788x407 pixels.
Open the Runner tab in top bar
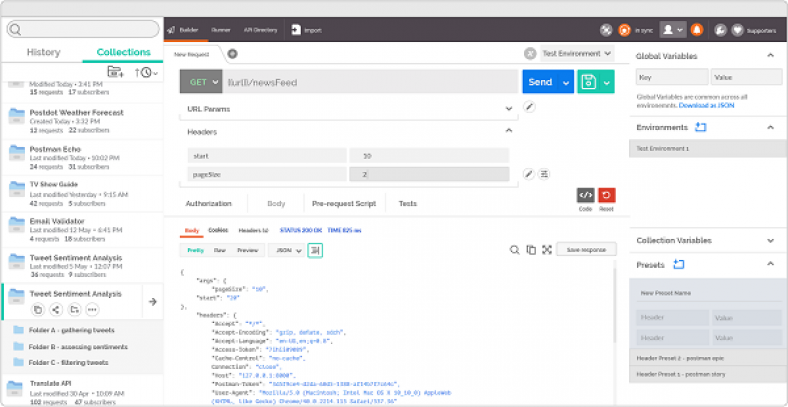[221, 30]
